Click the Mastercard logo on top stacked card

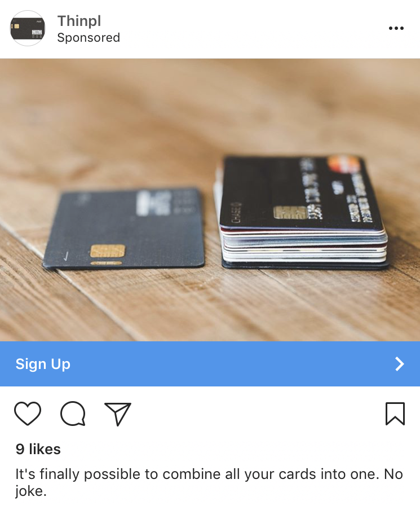pos(343,165)
